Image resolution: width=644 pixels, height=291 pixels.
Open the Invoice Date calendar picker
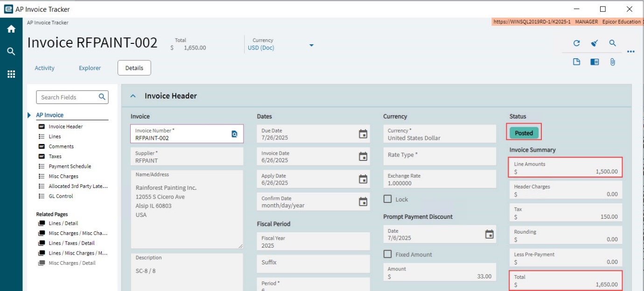click(363, 157)
